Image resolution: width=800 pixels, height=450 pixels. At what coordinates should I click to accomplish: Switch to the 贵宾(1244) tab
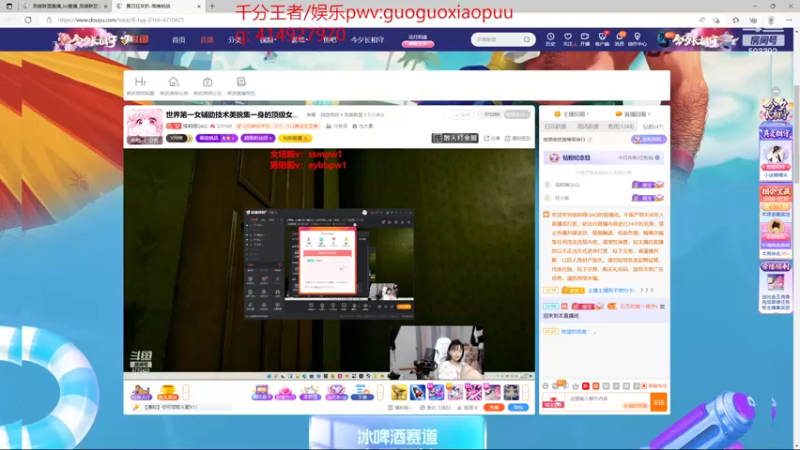pos(620,126)
